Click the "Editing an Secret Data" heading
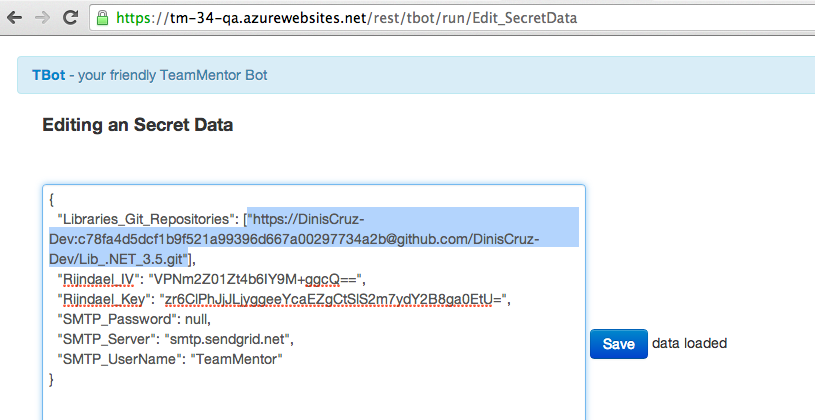The image size is (815, 420). coord(137,126)
